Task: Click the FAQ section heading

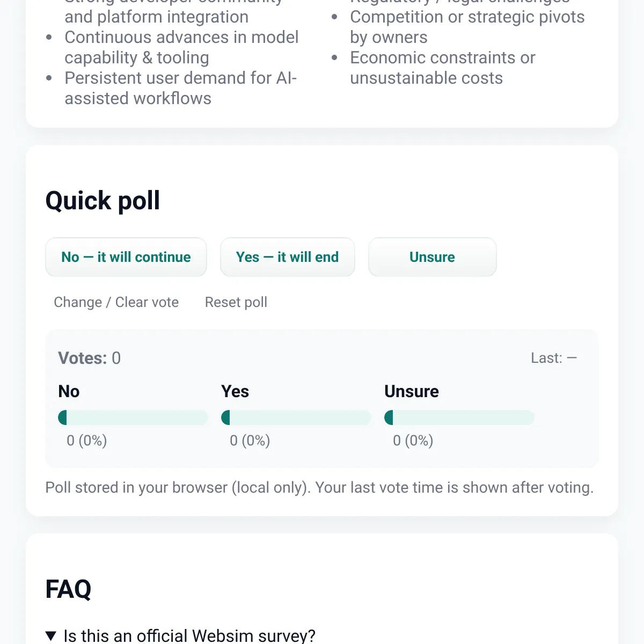Action: tap(69, 589)
